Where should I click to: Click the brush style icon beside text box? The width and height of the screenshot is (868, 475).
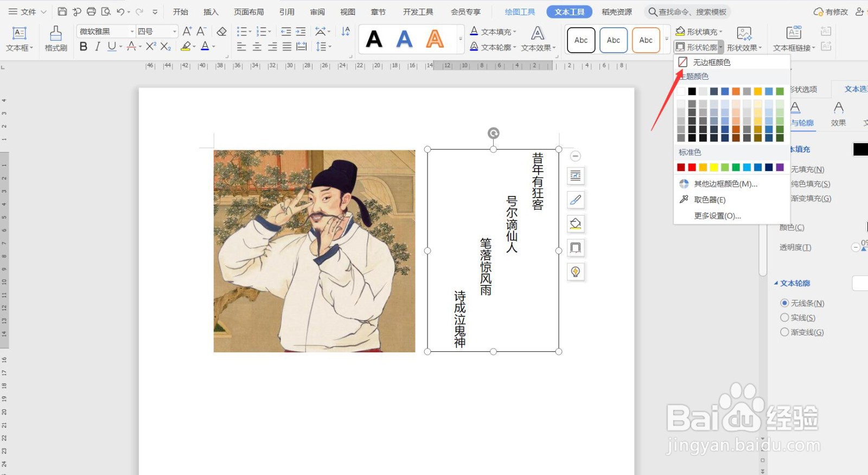point(576,200)
